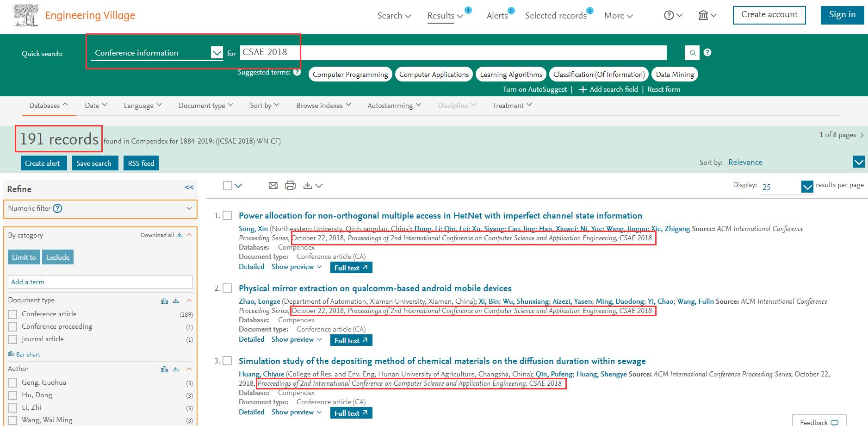Tick the Journal article checkbox

13,339
